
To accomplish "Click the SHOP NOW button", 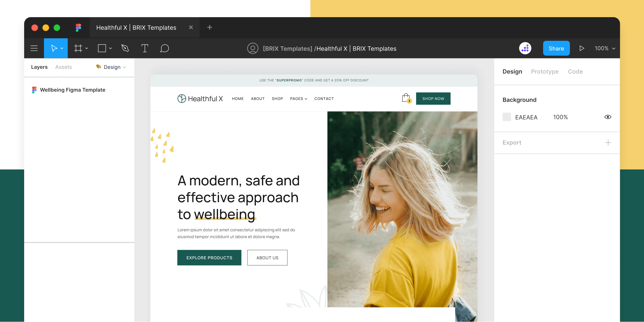I will click(433, 99).
